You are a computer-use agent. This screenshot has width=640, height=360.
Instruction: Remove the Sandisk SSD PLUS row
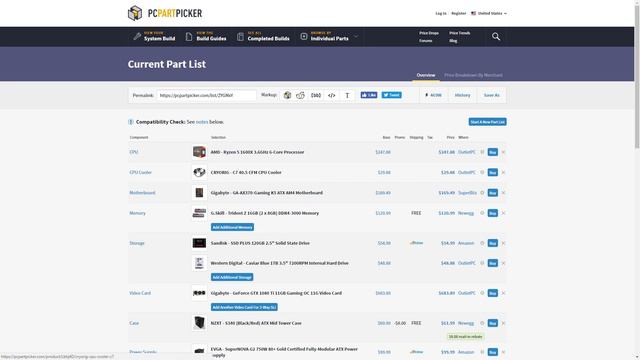coord(503,243)
